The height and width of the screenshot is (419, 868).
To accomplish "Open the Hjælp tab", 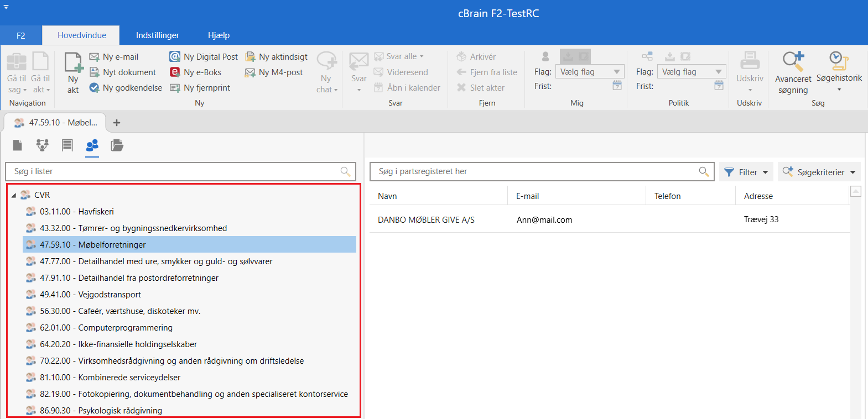I will click(x=219, y=35).
